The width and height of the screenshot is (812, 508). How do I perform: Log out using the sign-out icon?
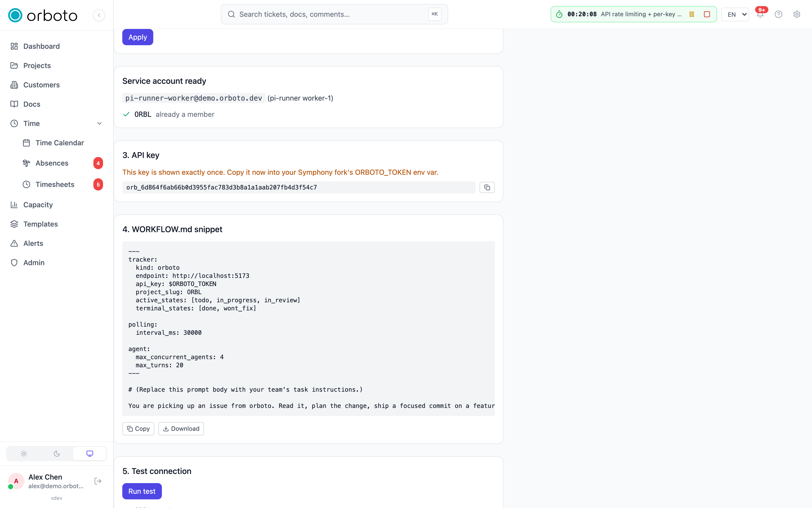click(98, 481)
